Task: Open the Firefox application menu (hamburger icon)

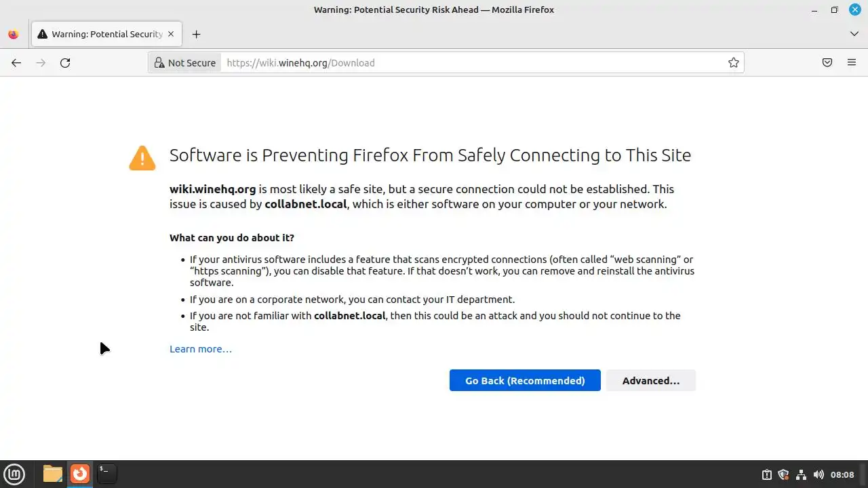Action: 852,63
